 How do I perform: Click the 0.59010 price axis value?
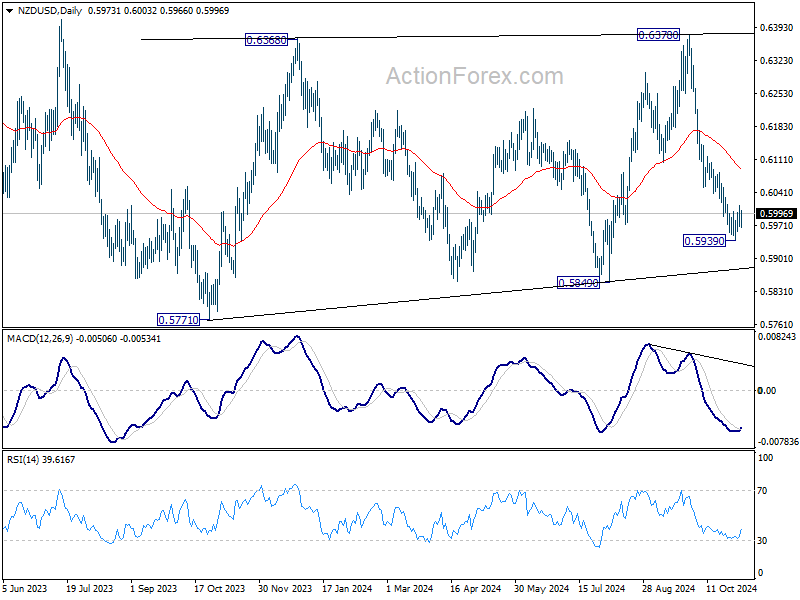tap(777, 259)
